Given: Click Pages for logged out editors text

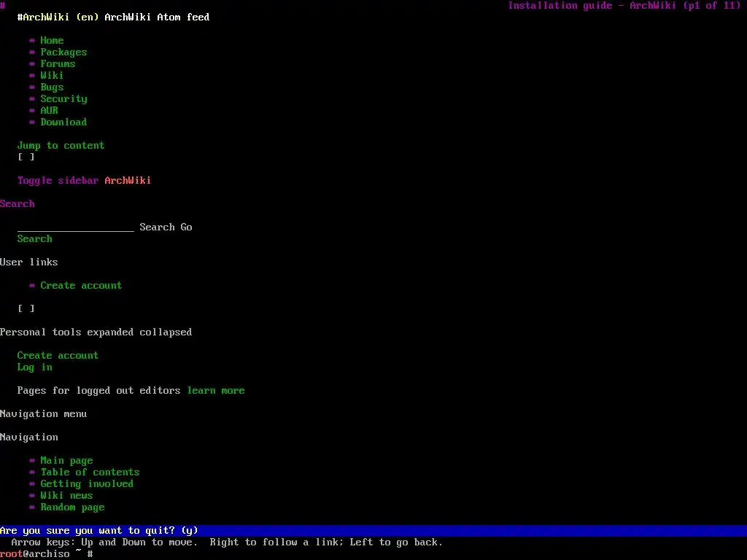Looking at the screenshot, I should click(x=98, y=391).
